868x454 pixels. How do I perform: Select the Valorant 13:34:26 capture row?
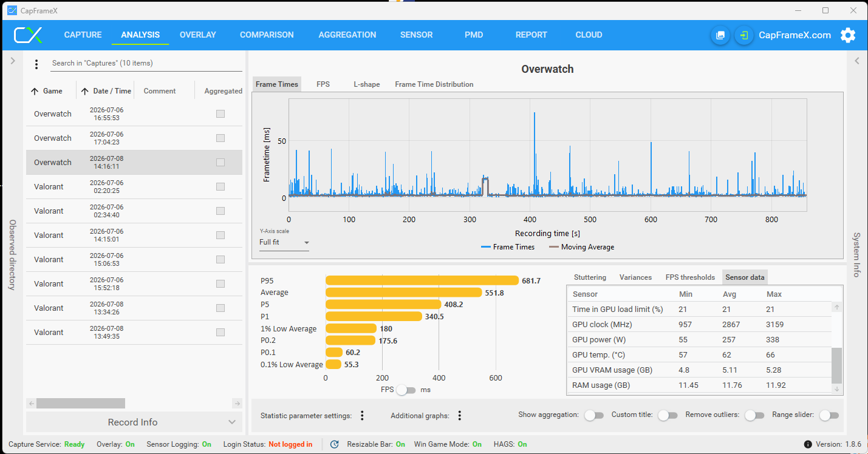(134, 308)
